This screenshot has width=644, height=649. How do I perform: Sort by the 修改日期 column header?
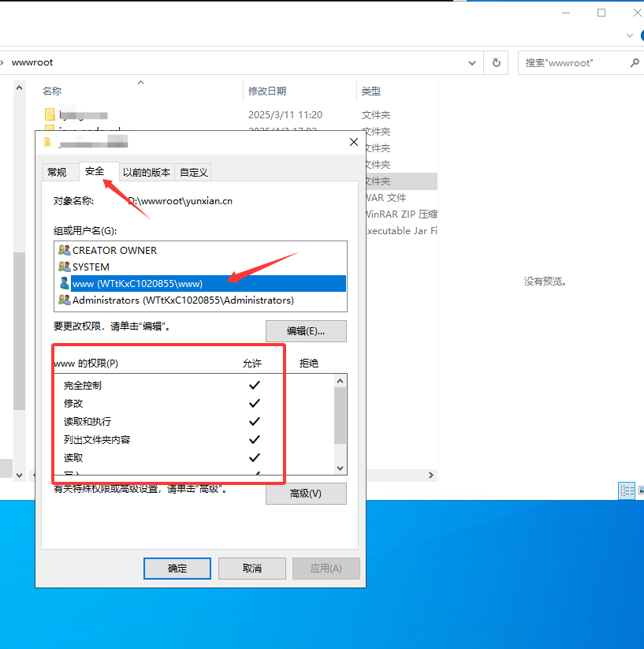pos(267,91)
